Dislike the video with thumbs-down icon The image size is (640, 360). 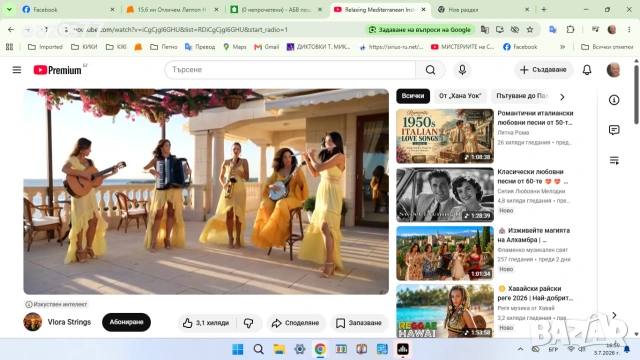coord(249,323)
